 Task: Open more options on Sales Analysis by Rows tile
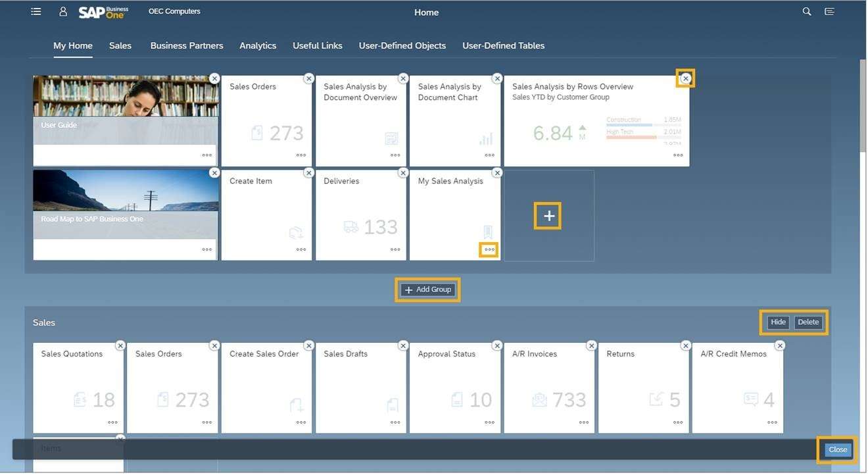coord(678,156)
